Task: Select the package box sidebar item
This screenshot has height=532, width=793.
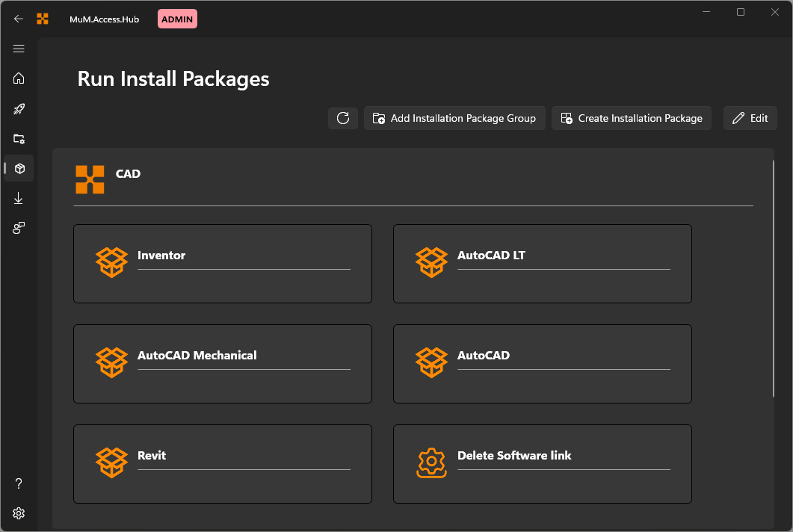Action: (x=19, y=168)
